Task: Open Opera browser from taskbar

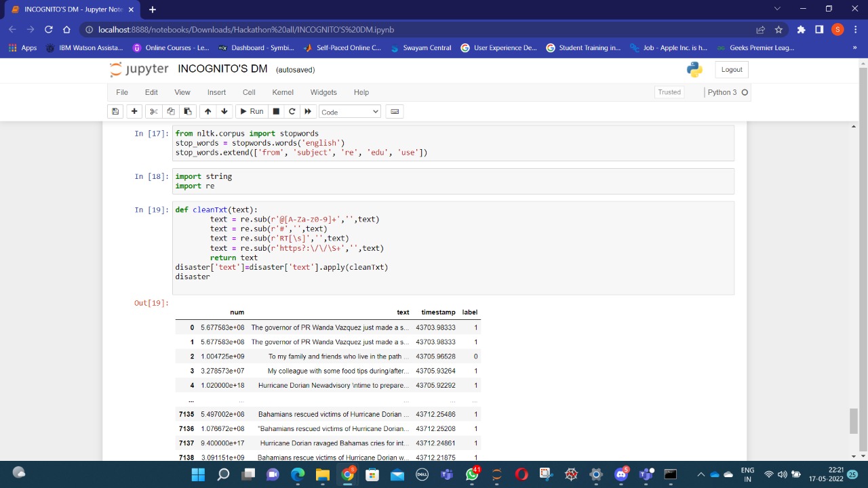Action: coord(521,474)
